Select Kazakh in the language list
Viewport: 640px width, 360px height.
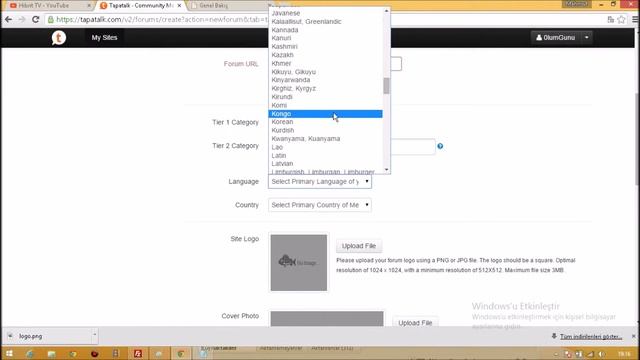(x=325, y=55)
